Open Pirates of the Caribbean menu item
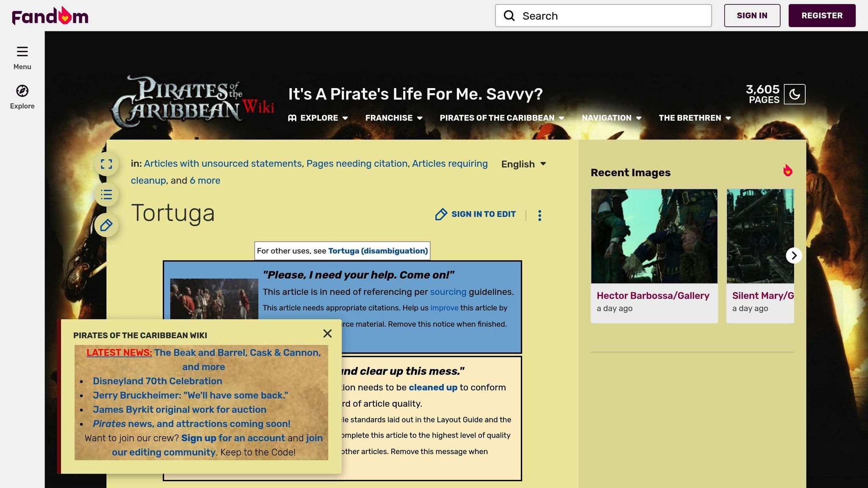Image resolution: width=868 pixels, height=488 pixels. tap(501, 118)
